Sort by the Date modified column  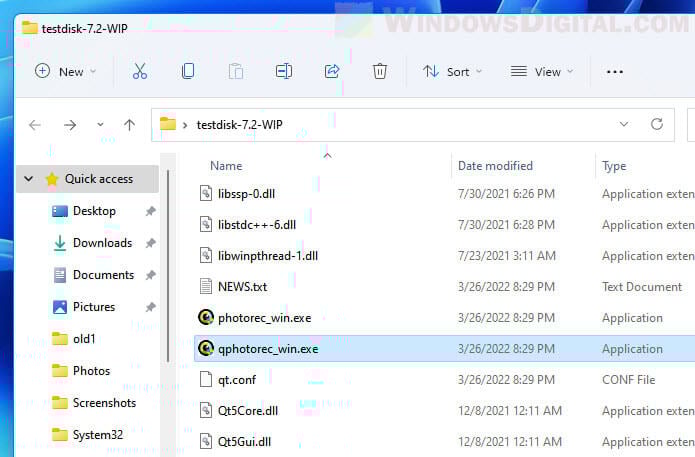495,166
